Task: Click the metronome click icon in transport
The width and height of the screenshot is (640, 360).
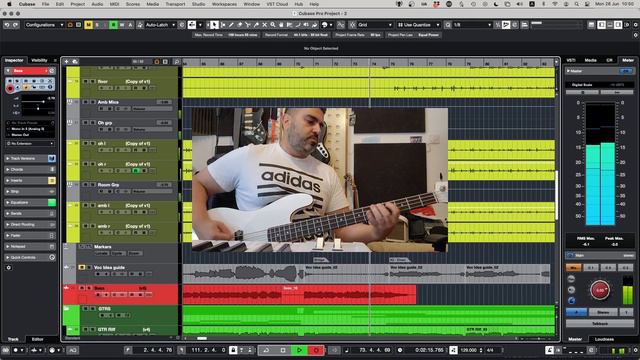Action: (x=549, y=350)
